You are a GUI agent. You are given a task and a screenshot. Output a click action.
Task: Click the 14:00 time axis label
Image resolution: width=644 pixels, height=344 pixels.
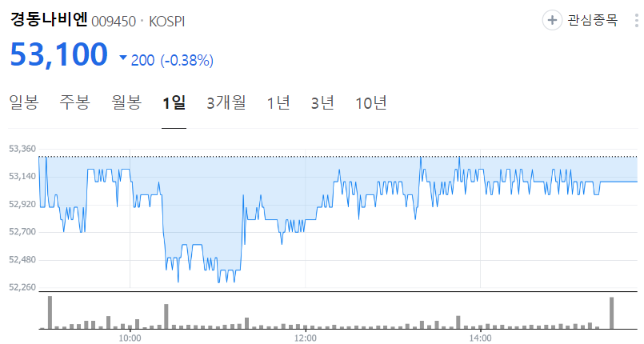tap(481, 338)
